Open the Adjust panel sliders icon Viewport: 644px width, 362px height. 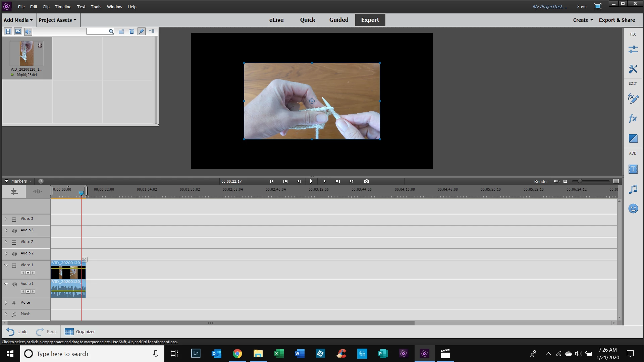coord(633,50)
